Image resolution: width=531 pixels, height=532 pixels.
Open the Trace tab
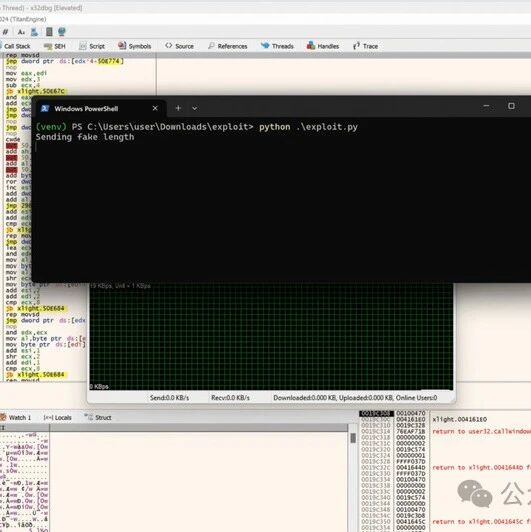click(x=366, y=46)
